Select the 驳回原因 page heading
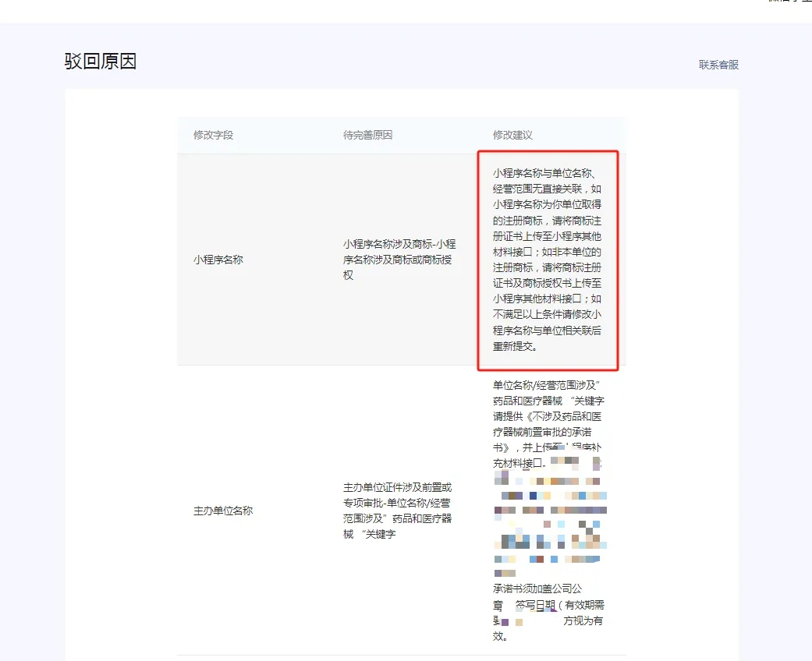Viewport: 812px width, 661px height. point(100,61)
